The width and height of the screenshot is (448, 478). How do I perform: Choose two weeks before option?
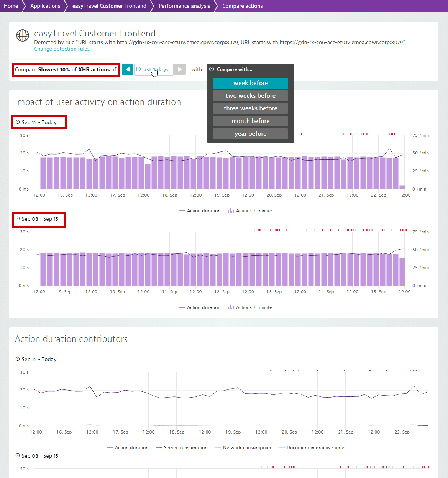click(251, 96)
